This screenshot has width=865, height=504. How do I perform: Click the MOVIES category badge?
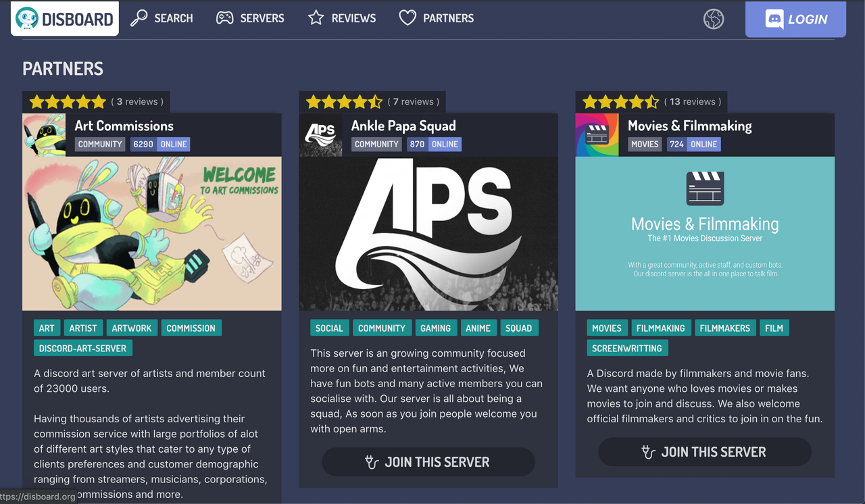[x=645, y=144]
